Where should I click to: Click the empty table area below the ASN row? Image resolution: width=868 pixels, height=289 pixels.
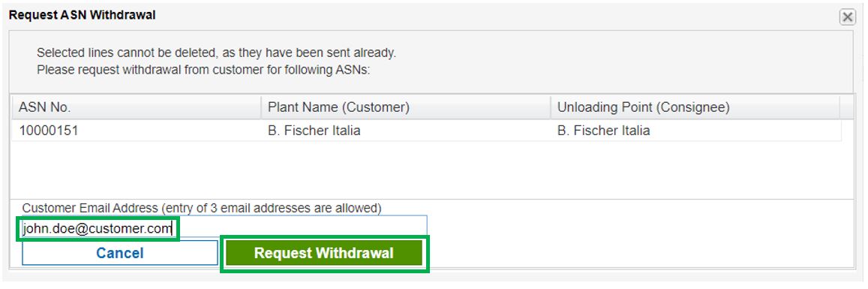tap(426, 170)
